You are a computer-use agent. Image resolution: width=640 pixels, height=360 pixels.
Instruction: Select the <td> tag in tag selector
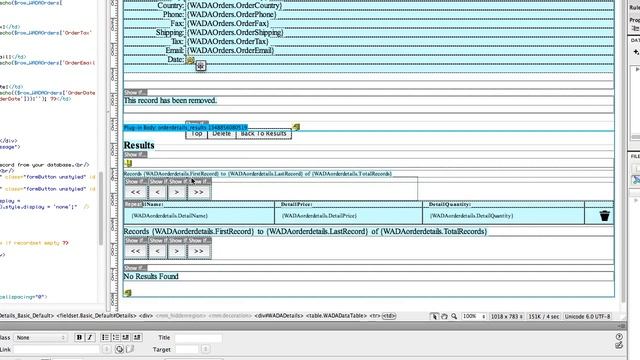click(x=389, y=316)
